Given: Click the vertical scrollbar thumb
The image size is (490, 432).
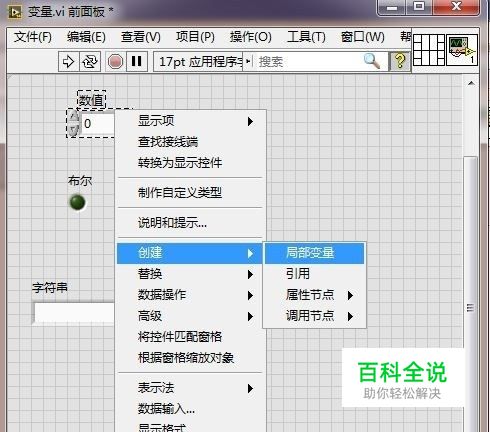Looking at the screenshot, I should click(470, 293).
